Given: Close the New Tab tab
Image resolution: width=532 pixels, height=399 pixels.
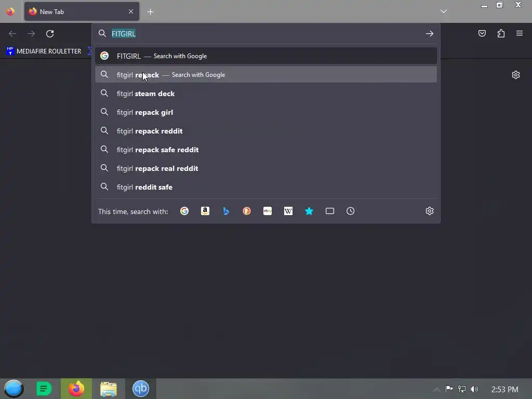Looking at the screenshot, I should pos(130,11).
